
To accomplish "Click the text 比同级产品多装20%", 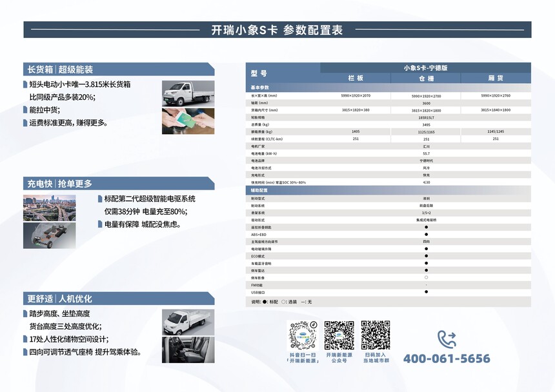I will click(63, 97).
